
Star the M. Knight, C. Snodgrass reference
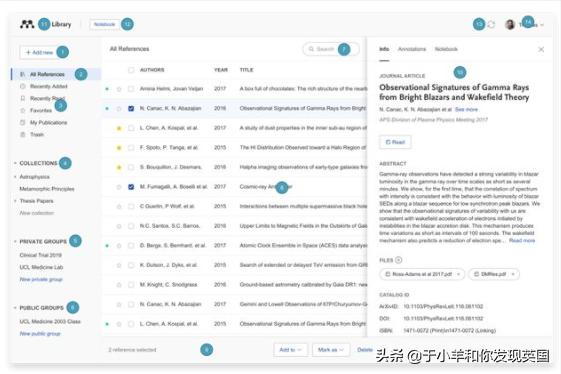click(x=119, y=285)
